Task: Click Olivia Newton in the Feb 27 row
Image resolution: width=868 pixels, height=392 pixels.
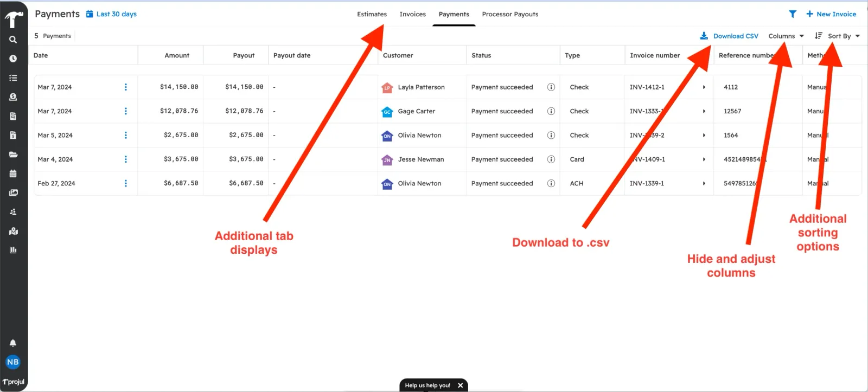Action: pyautogui.click(x=420, y=183)
